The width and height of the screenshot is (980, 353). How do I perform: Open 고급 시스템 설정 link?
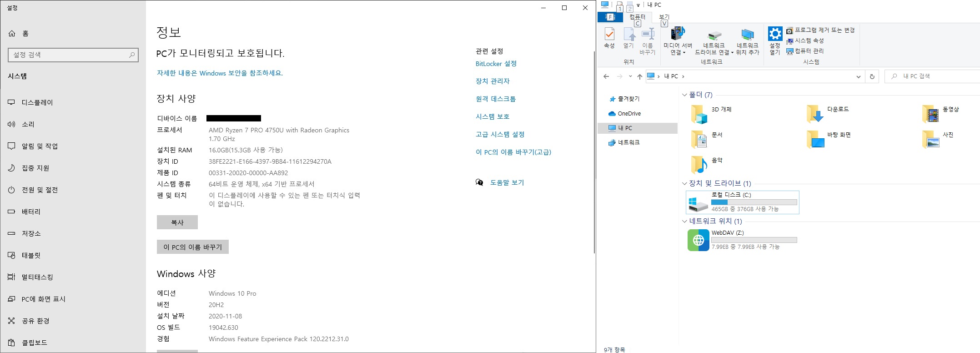(500, 135)
